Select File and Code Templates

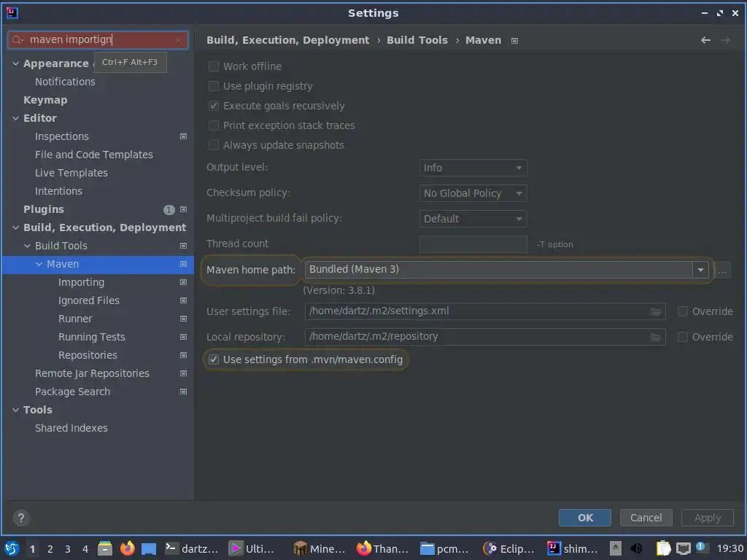(94, 155)
